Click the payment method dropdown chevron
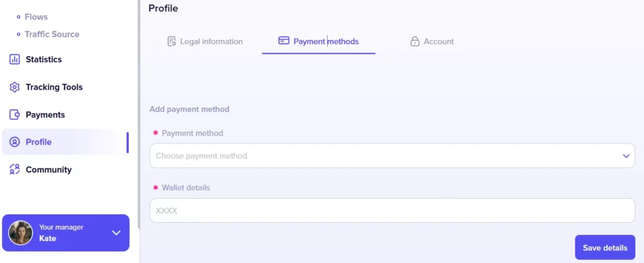 tap(626, 156)
